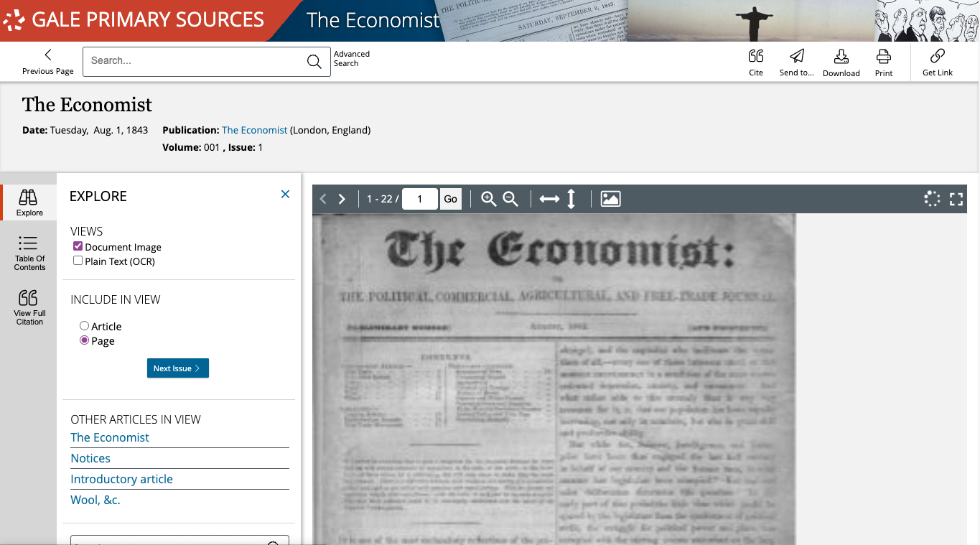Click the Gale Primary Sources logo
Screen dimensions: 980x545
tap(134, 19)
